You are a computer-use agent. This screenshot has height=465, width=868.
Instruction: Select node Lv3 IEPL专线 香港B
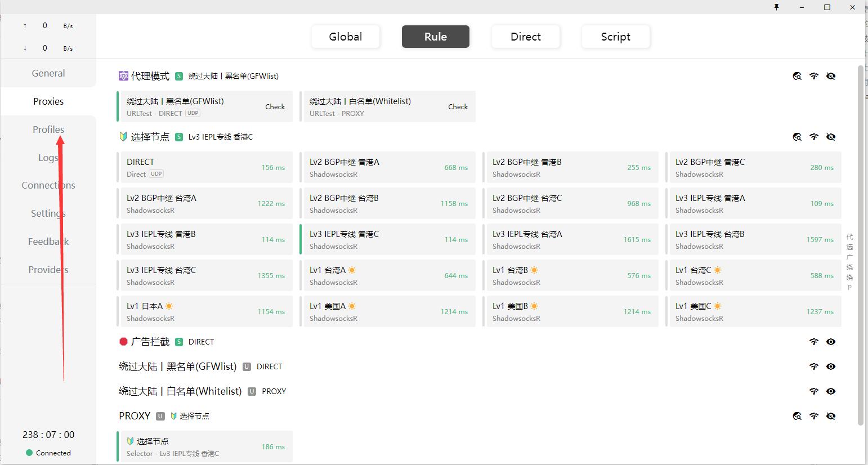pyautogui.click(x=205, y=239)
